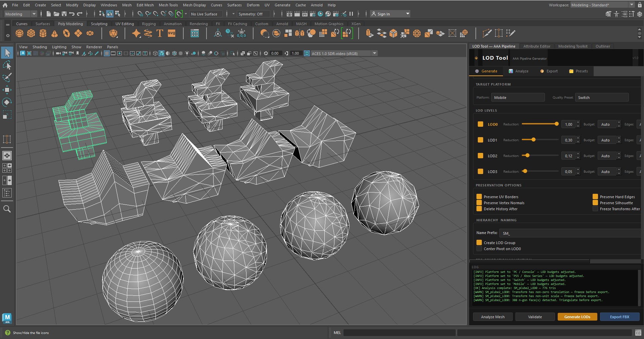The height and width of the screenshot is (339, 644).
Task: Toggle the viewport wireframe cube icon
Action: point(155,53)
